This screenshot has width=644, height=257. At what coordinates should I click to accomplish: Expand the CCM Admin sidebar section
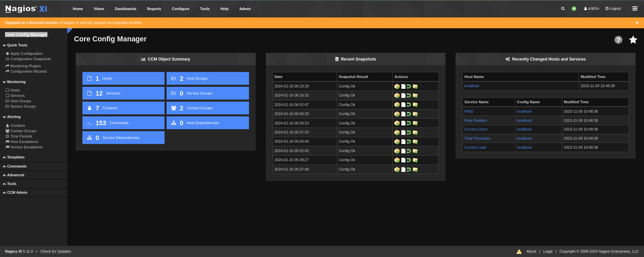pos(15,192)
